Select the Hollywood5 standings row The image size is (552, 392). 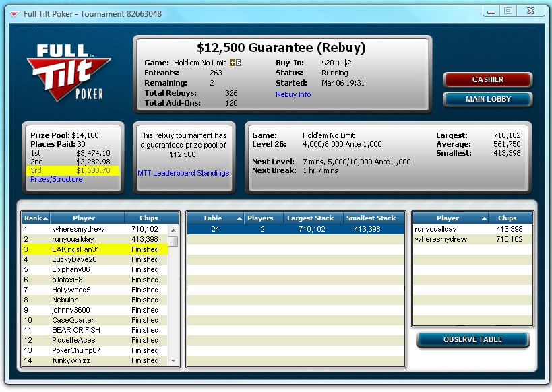click(x=95, y=290)
